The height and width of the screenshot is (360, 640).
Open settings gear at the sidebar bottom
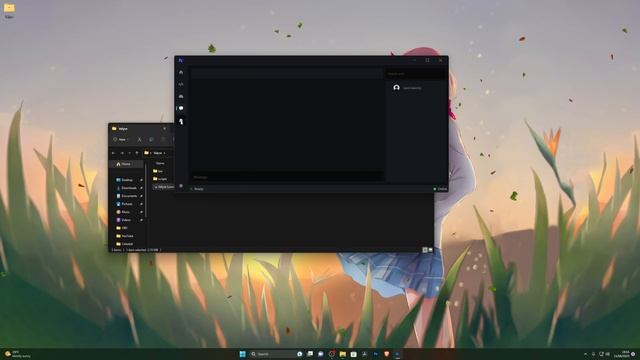point(181,186)
